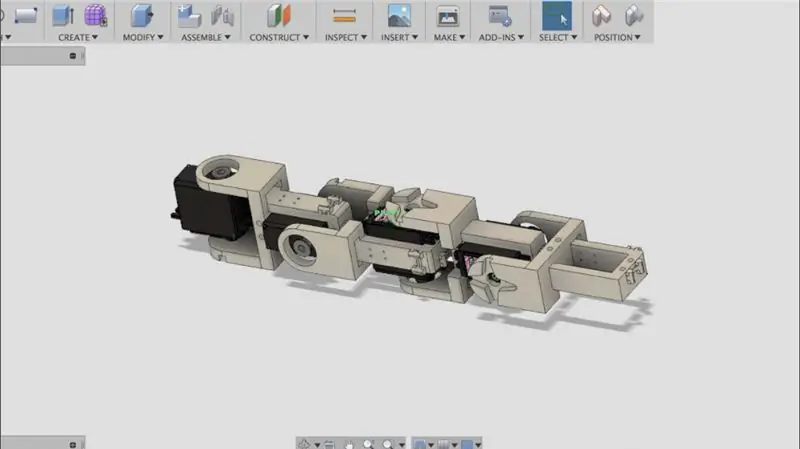This screenshot has width=800, height=449.
Task: Select the Measure icon above Inspect
Action: pos(344,16)
